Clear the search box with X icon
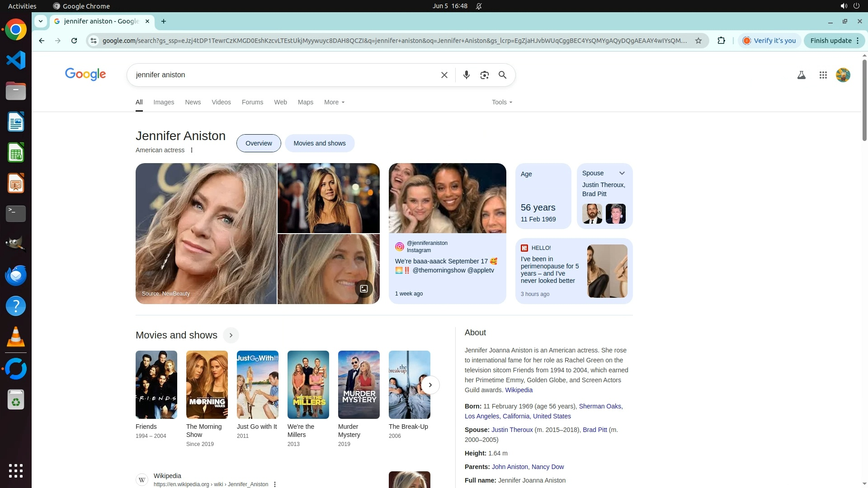This screenshot has height=488, width=868. 444,75
